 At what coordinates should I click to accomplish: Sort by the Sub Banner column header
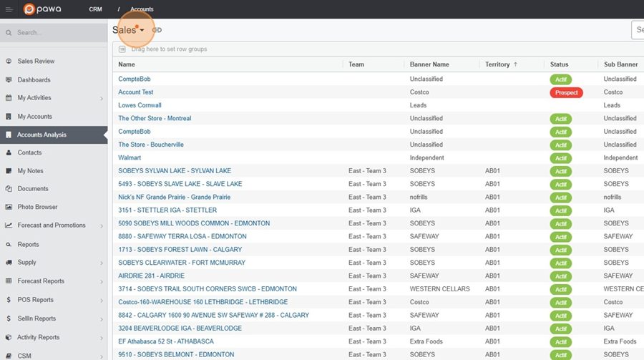[x=620, y=64]
